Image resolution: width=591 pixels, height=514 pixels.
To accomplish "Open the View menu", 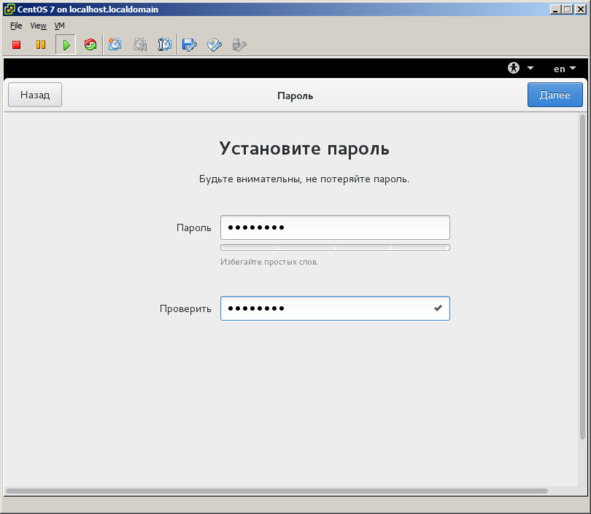I will pyautogui.click(x=38, y=26).
